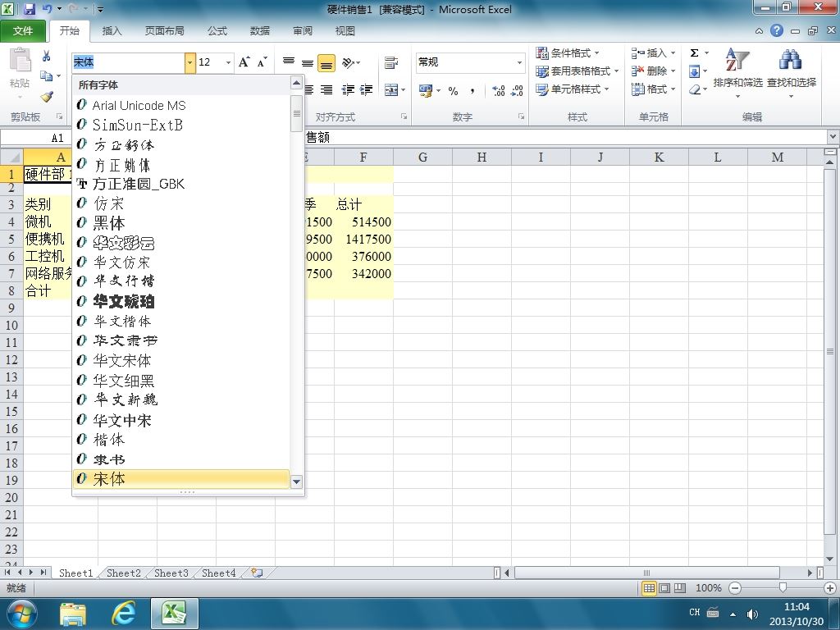Switch to Page Layout view in status bar
This screenshot has height=630, width=840.
point(664,588)
